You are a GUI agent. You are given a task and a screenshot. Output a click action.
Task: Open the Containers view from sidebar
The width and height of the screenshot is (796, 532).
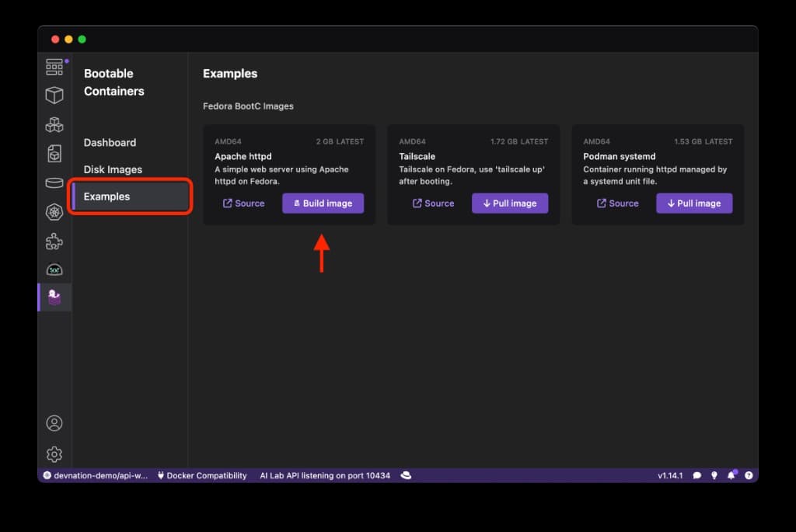tap(54, 95)
